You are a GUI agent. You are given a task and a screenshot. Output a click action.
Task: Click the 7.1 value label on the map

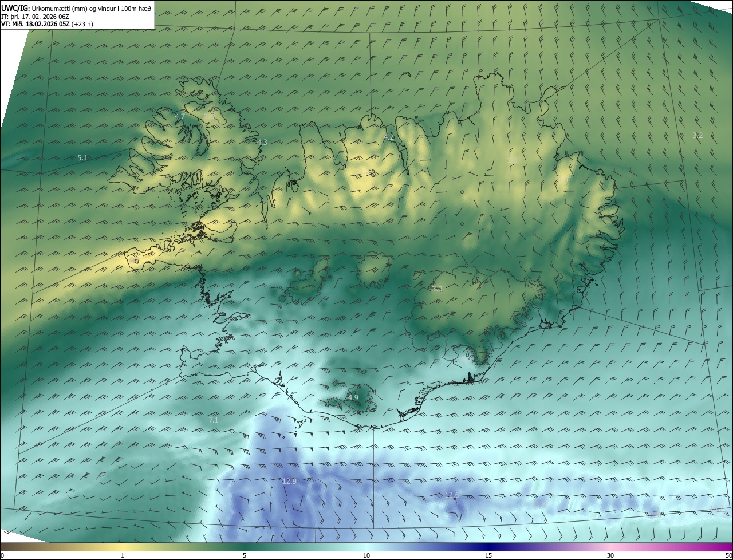point(214,420)
